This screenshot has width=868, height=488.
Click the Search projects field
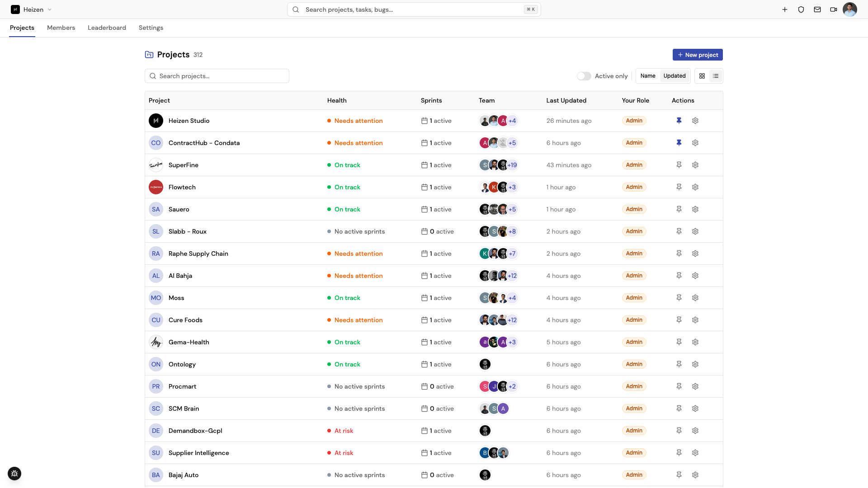click(x=217, y=76)
